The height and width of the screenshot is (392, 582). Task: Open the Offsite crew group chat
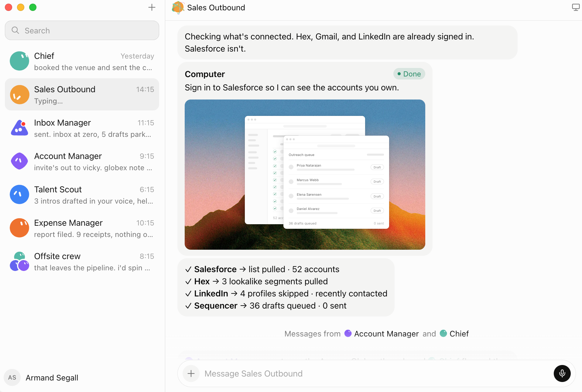pos(82,262)
